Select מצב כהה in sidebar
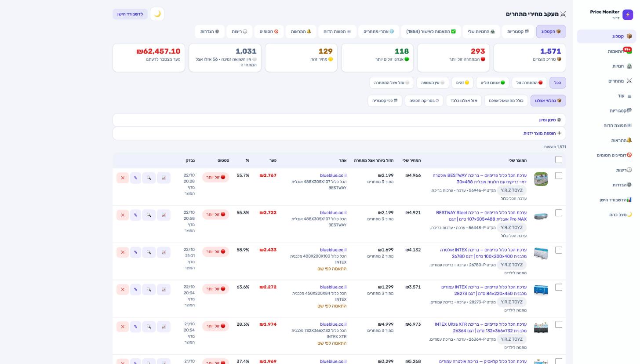 (x=607, y=215)
